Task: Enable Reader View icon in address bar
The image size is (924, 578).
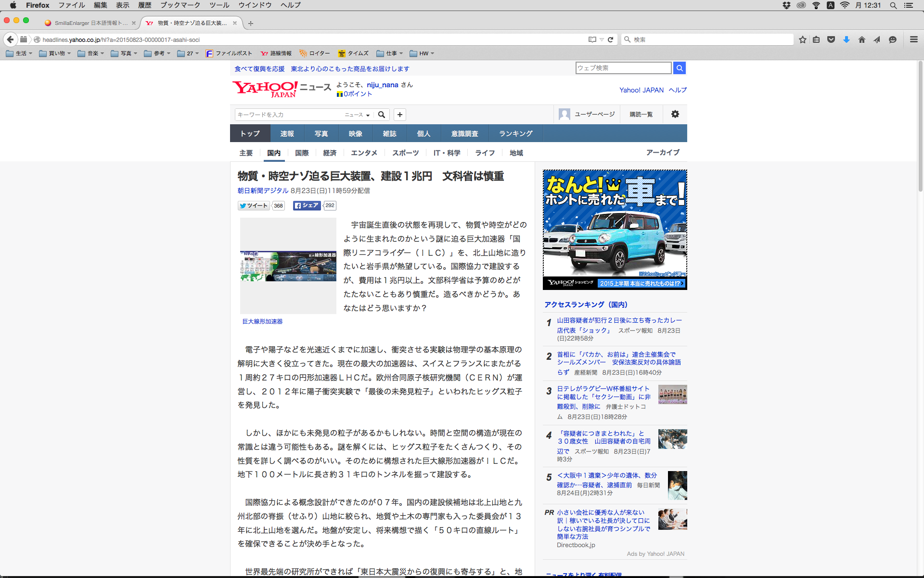Action: coord(592,39)
